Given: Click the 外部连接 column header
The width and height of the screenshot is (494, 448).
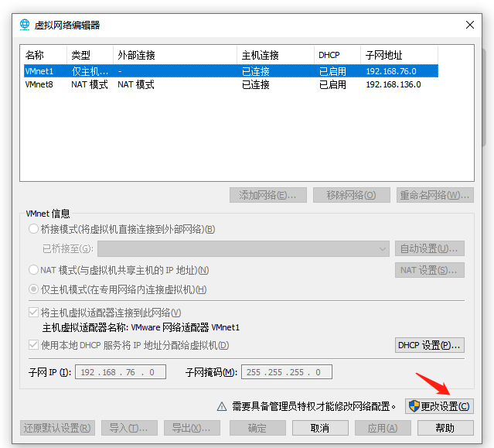Looking at the screenshot, I should click(175, 55).
